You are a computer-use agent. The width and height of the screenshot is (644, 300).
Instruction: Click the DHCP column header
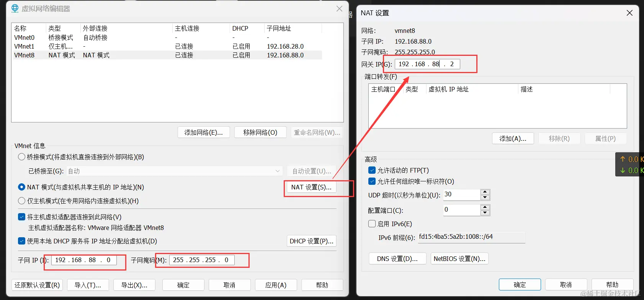click(x=247, y=28)
